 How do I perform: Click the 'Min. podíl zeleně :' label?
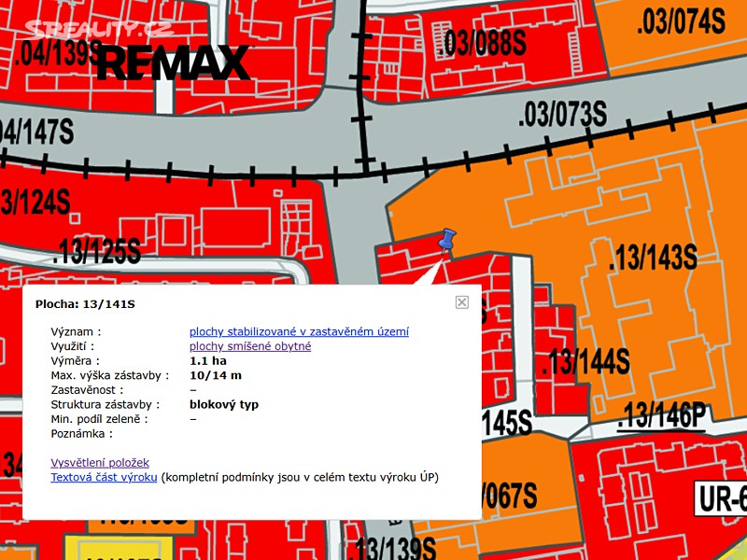pos(100,419)
